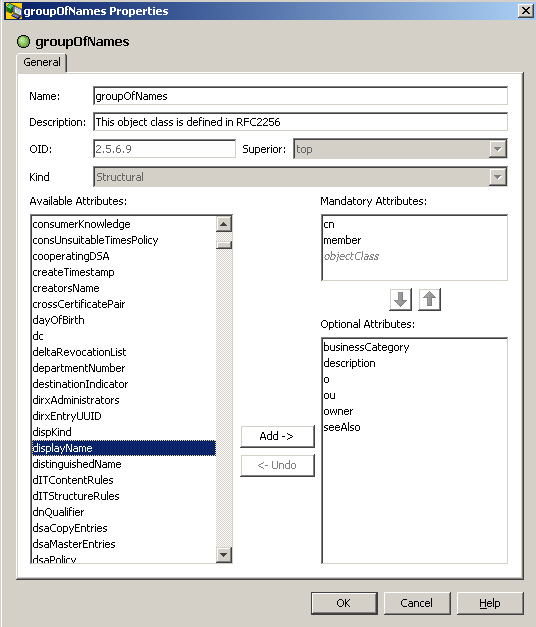Confirm with the OK button
536x627 pixels.
(344, 603)
